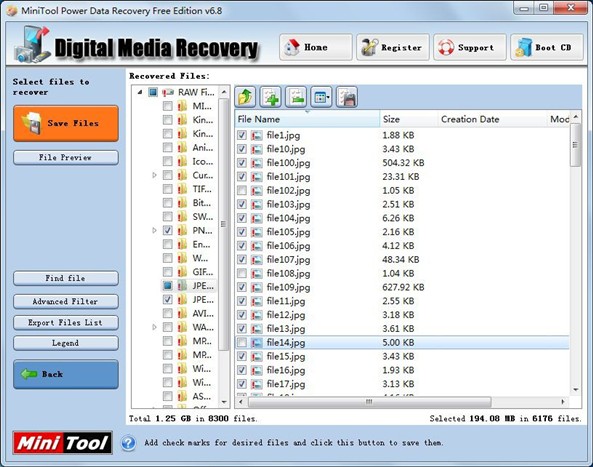Select the file107.jpg image icon

(257, 259)
